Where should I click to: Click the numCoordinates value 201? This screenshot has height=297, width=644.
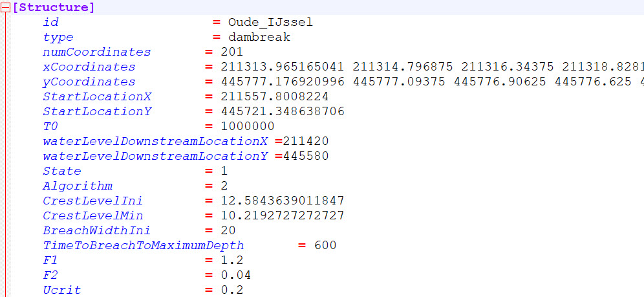[x=232, y=52]
